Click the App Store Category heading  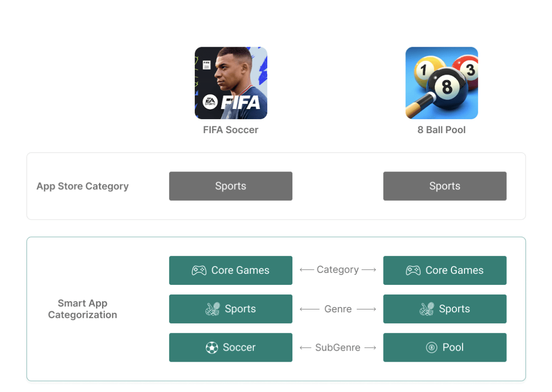coord(83,186)
